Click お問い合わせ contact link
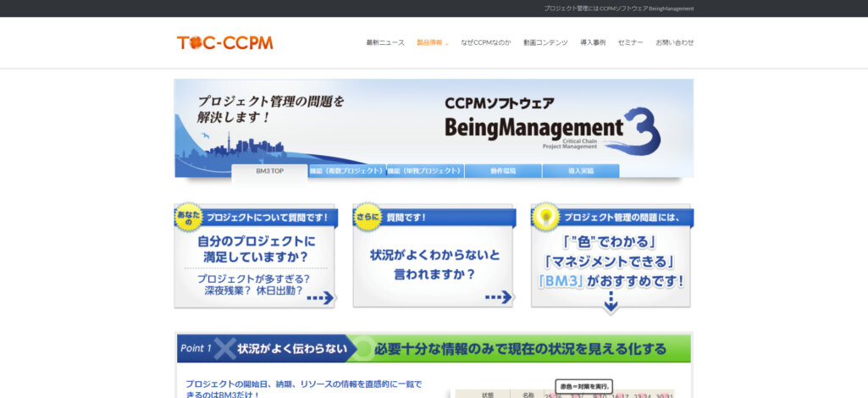868x398 pixels. (674, 42)
